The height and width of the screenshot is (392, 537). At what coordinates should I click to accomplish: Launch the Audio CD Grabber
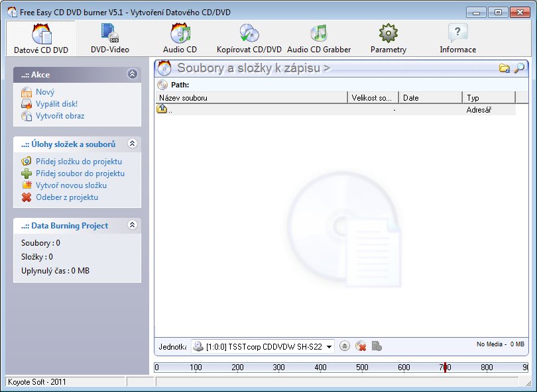pyautogui.click(x=319, y=38)
